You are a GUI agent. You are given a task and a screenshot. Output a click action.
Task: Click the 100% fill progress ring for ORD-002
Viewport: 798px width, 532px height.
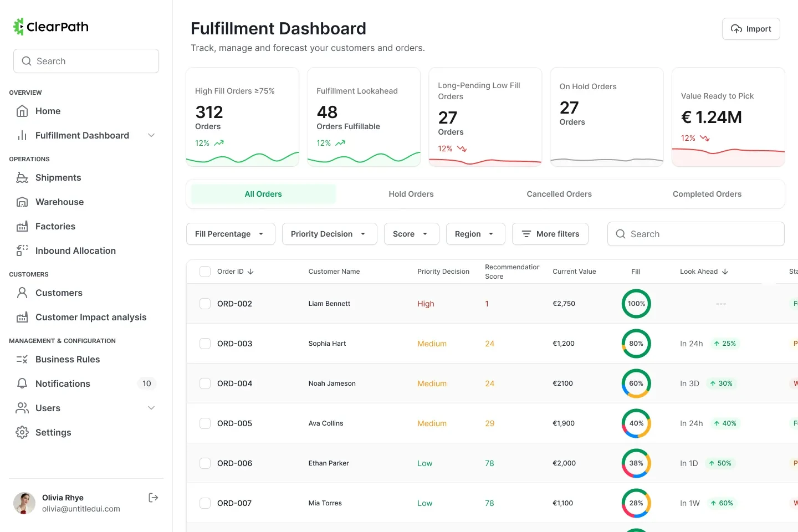(636, 304)
